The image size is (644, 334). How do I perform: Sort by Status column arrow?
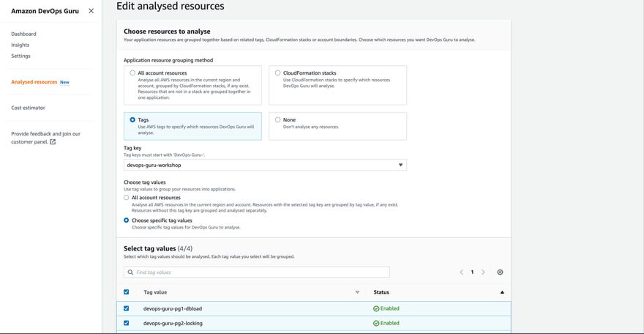[x=502, y=292]
